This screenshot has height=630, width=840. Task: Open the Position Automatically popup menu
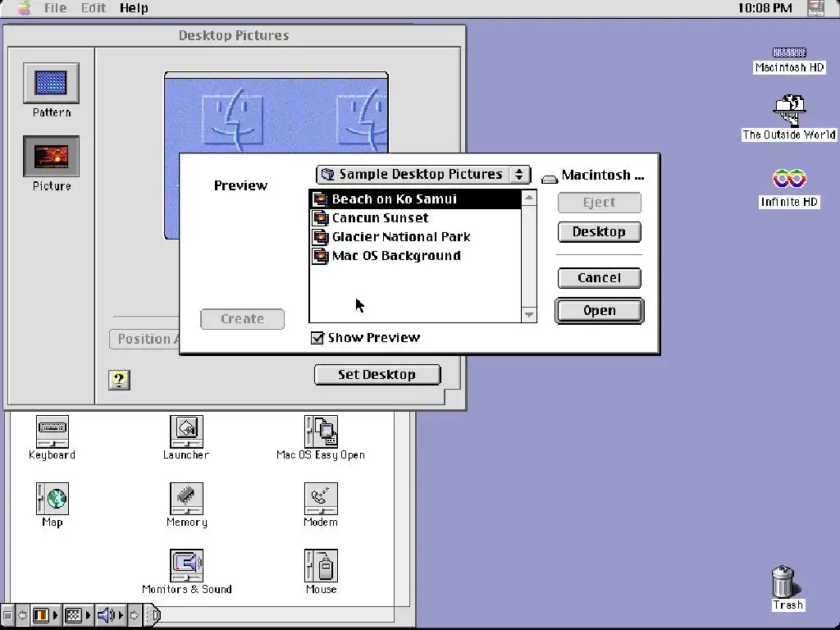[x=144, y=339]
